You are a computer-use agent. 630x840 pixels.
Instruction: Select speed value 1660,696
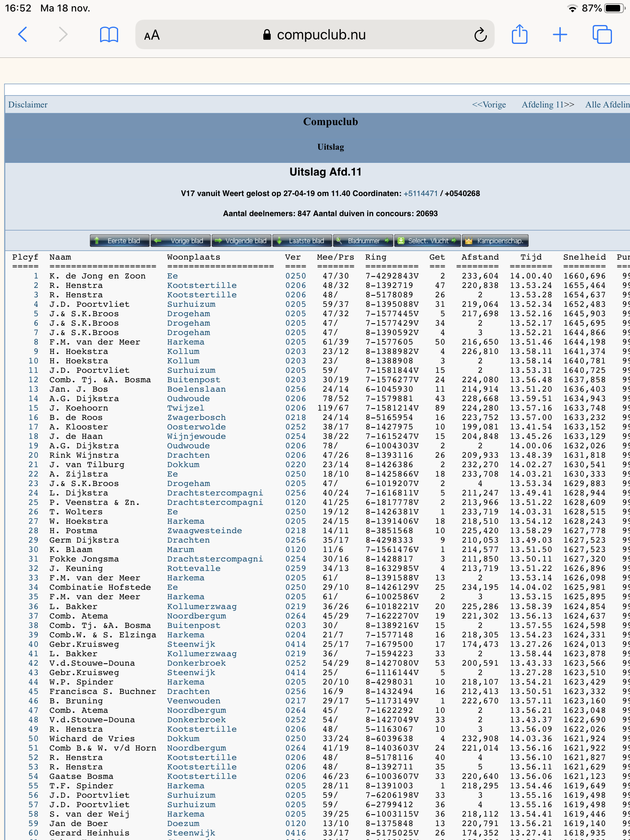pos(584,276)
